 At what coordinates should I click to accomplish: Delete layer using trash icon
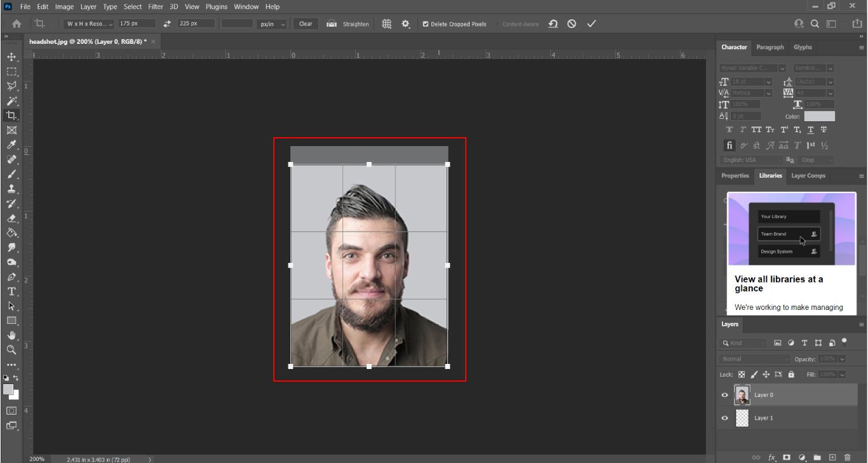pos(847,457)
